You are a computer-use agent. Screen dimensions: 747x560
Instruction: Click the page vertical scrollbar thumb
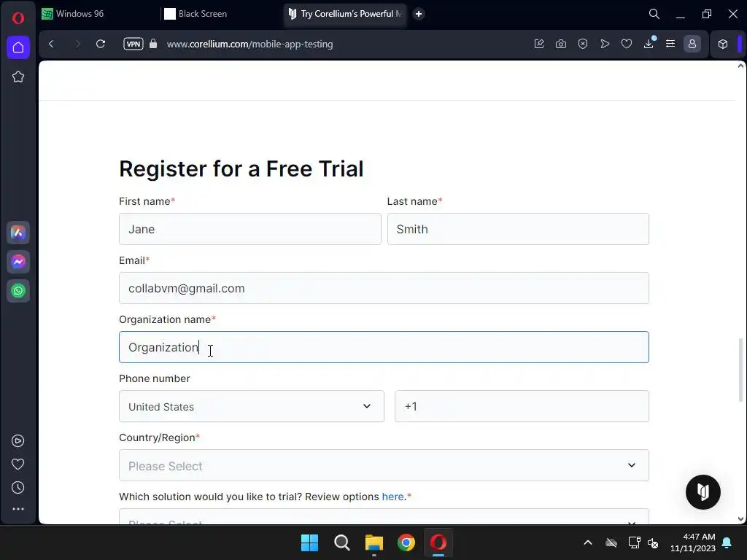point(740,370)
